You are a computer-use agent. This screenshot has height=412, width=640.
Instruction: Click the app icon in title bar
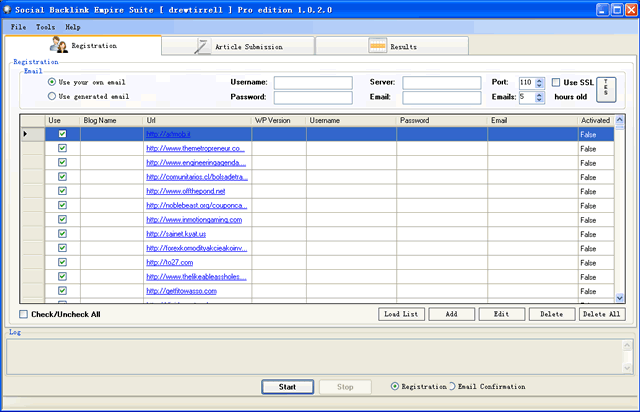point(7,9)
